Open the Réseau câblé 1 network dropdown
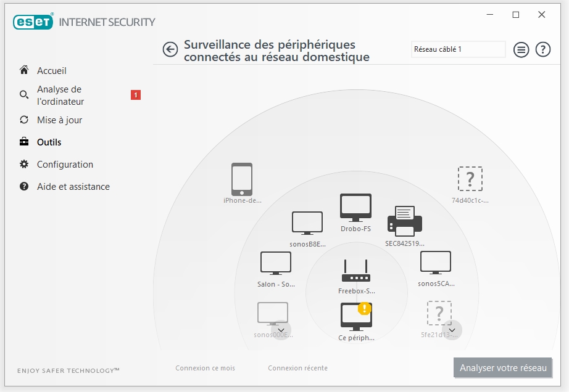The image size is (569, 392). coord(459,49)
